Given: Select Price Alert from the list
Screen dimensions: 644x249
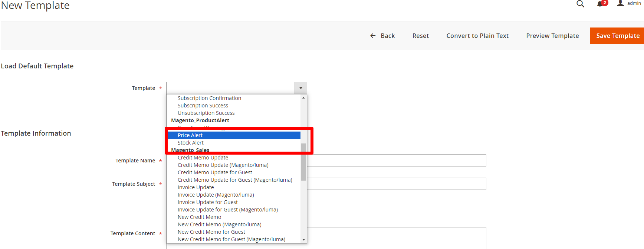Looking at the screenshot, I should (190, 135).
